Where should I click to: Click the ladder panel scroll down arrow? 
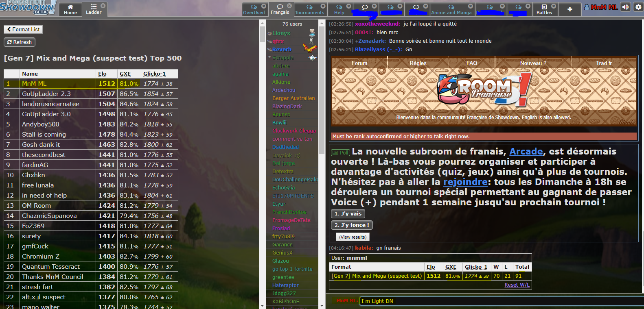coord(263,306)
